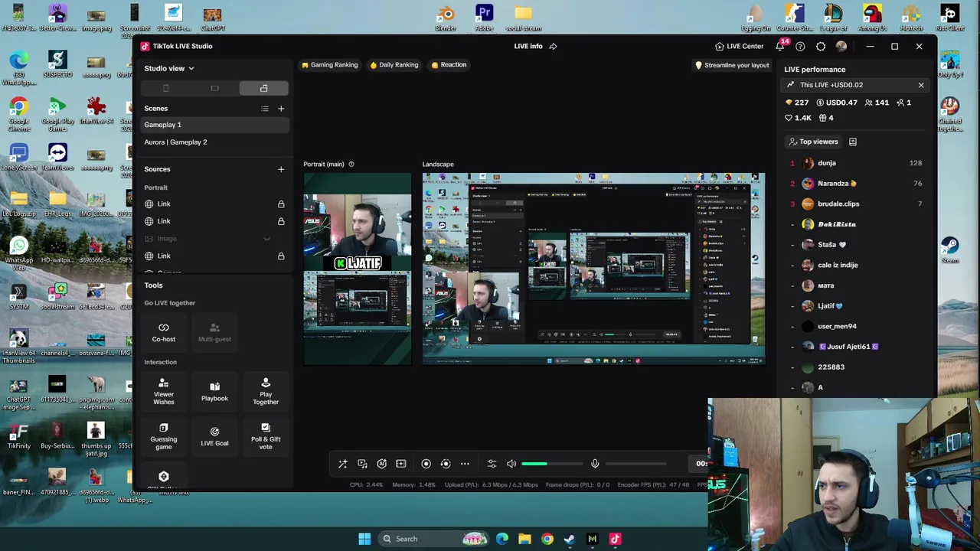Open Play Together tool
980x551 pixels.
click(266, 392)
